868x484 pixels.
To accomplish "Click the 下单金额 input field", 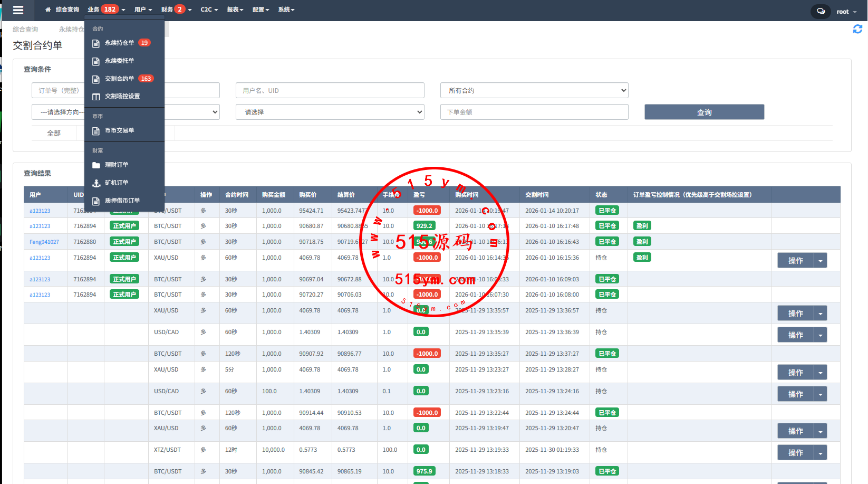I will (x=534, y=112).
